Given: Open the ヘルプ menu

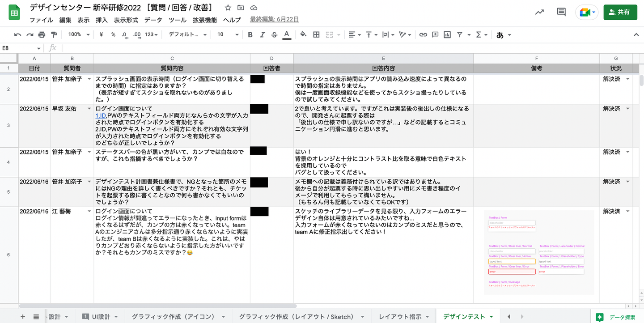Looking at the screenshot, I should point(232,20).
